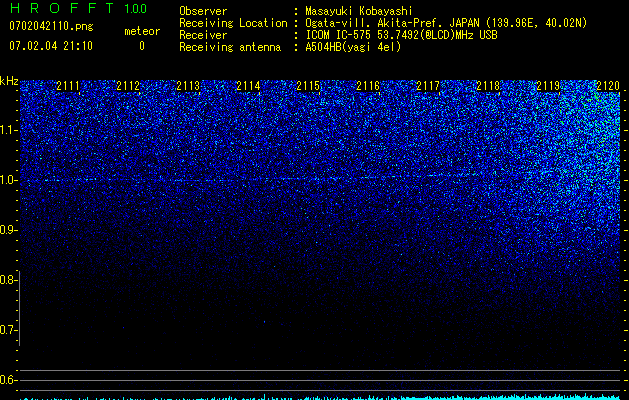Click the Receiving Location label
The height and width of the screenshot is (400, 629).
pos(233,23)
